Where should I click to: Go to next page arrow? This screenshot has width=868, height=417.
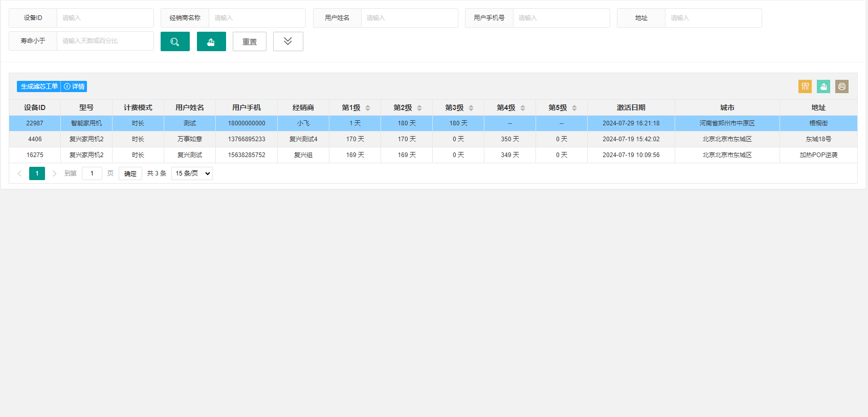pos(54,173)
